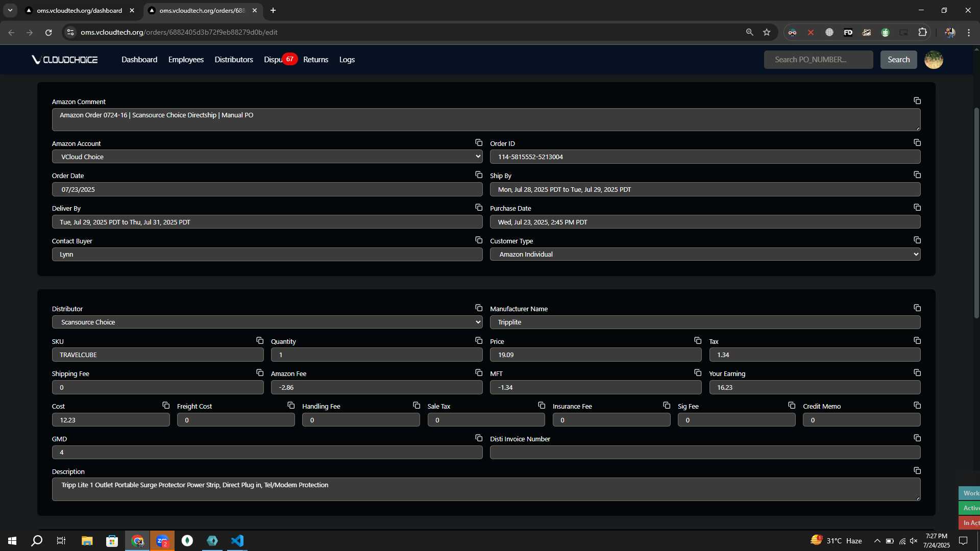Copy the SKU value
980x551 pixels.
260,341
